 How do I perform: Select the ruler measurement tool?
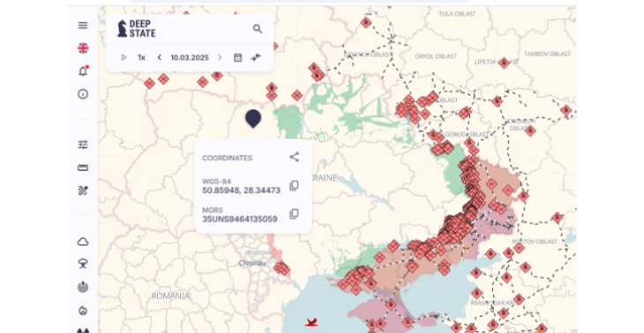pyautogui.click(x=83, y=167)
